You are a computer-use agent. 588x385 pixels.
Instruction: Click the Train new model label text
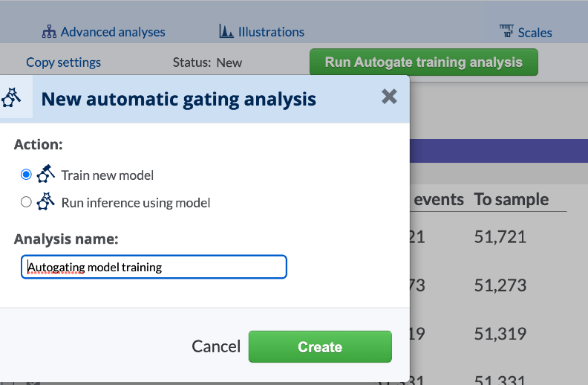click(108, 175)
